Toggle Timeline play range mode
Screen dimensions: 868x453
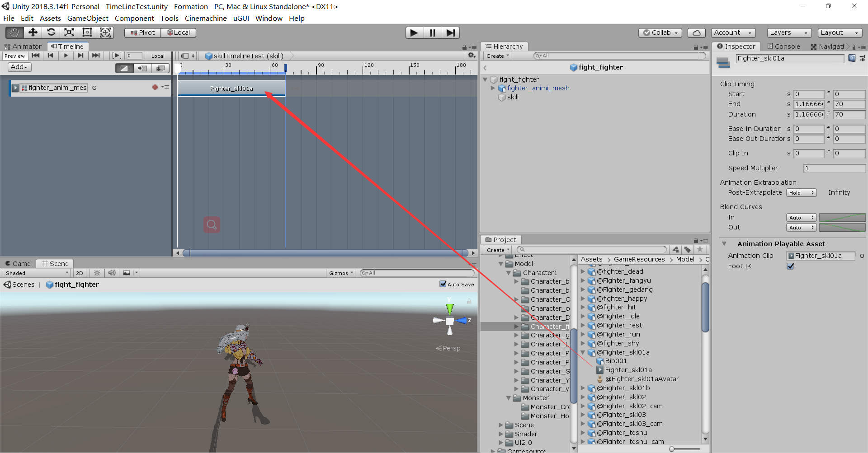[117, 56]
